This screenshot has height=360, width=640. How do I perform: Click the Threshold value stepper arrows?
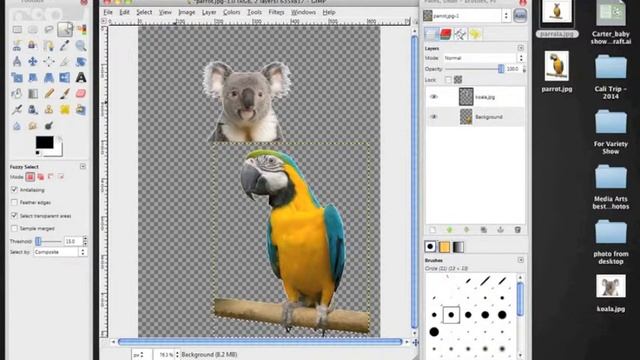[x=85, y=241]
